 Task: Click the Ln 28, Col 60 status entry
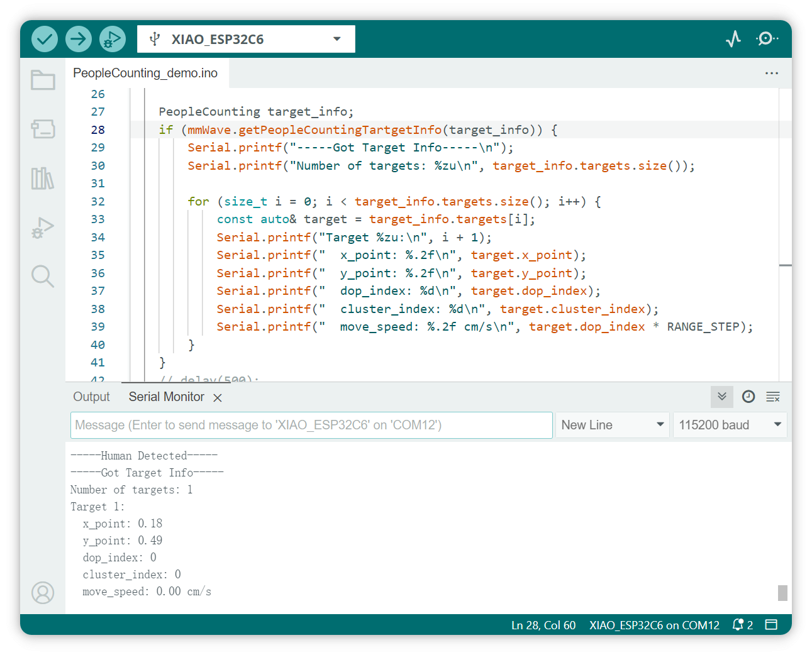[543, 625]
